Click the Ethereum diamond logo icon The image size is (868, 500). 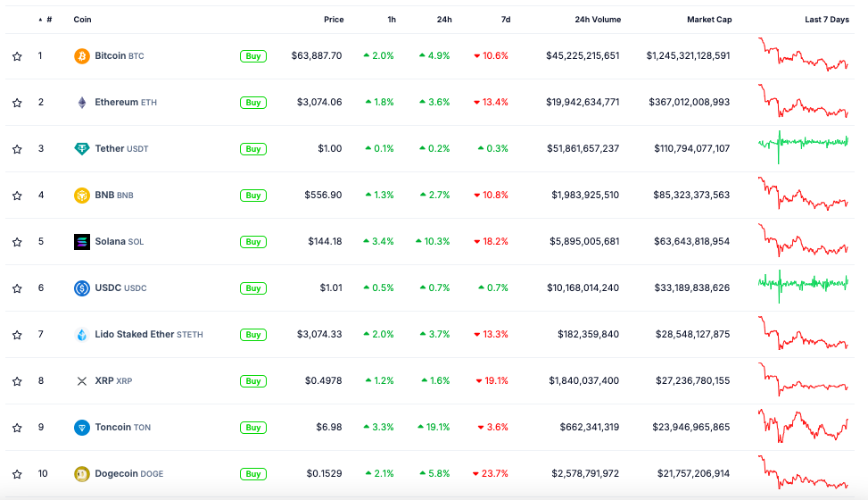click(81, 103)
